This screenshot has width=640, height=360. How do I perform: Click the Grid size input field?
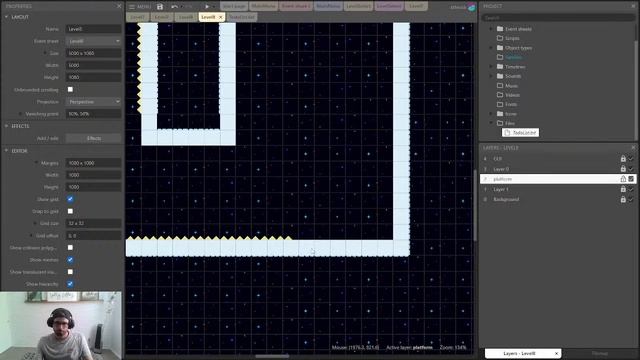click(x=93, y=223)
